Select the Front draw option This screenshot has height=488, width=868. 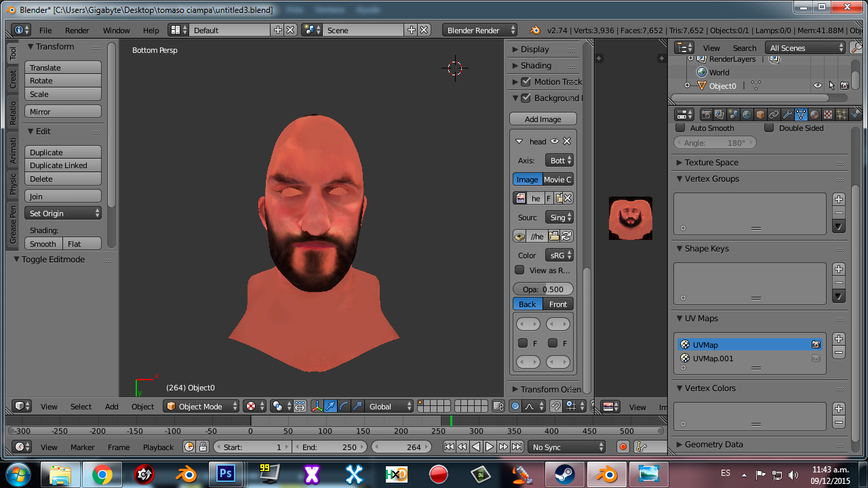pos(558,304)
